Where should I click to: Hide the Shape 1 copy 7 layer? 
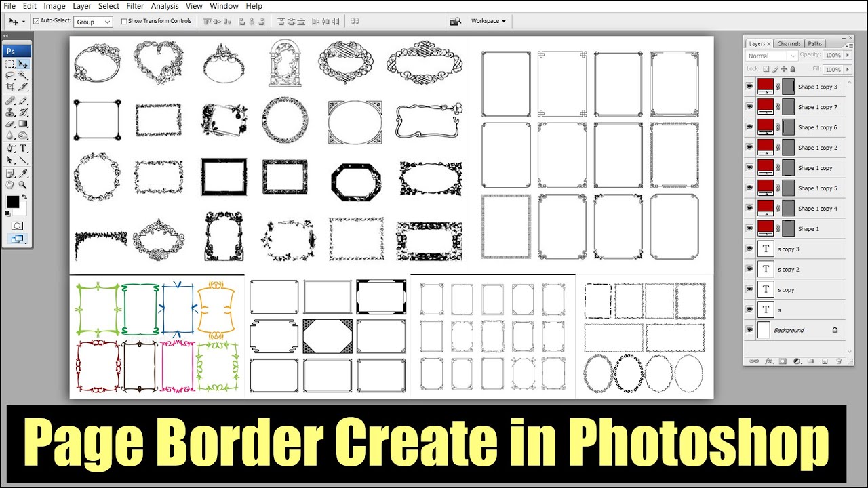[x=749, y=107]
